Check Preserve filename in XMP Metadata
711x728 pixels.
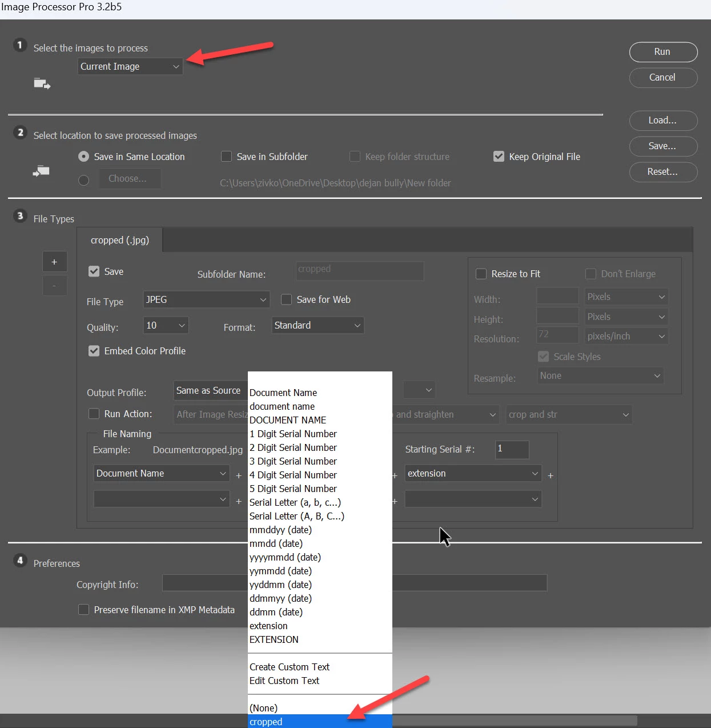(84, 610)
